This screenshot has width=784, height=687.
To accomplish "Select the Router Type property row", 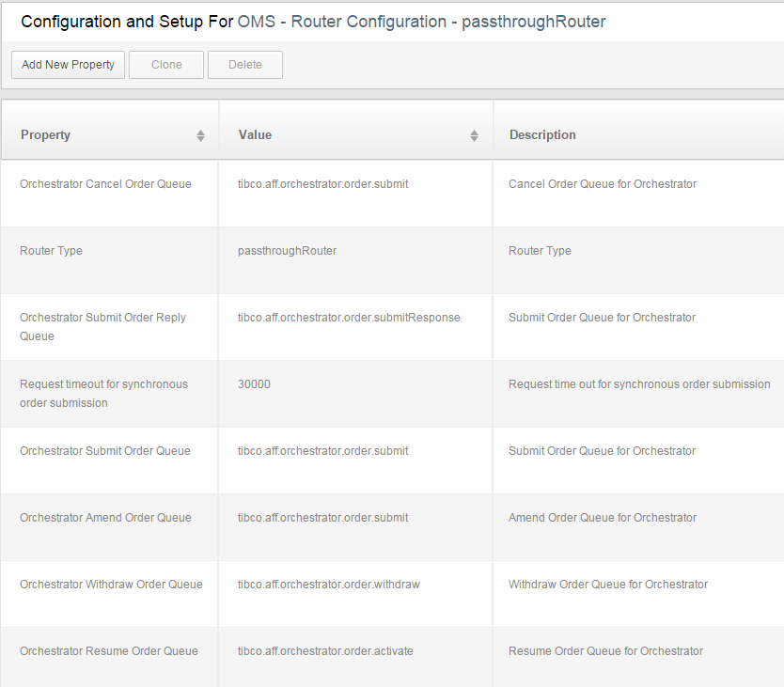I will point(52,251).
